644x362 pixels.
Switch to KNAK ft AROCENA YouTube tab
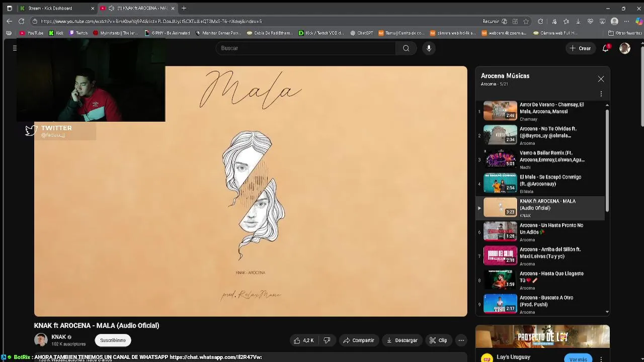click(138, 8)
